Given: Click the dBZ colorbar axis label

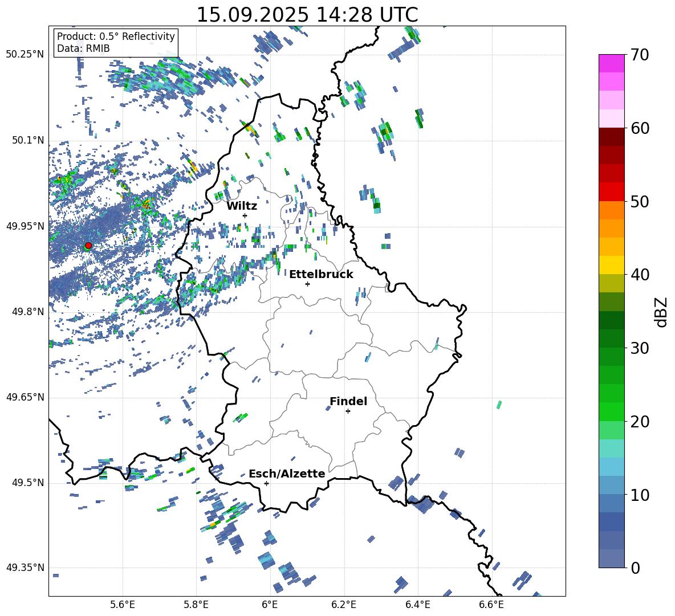Looking at the screenshot, I should pos(662,312).
